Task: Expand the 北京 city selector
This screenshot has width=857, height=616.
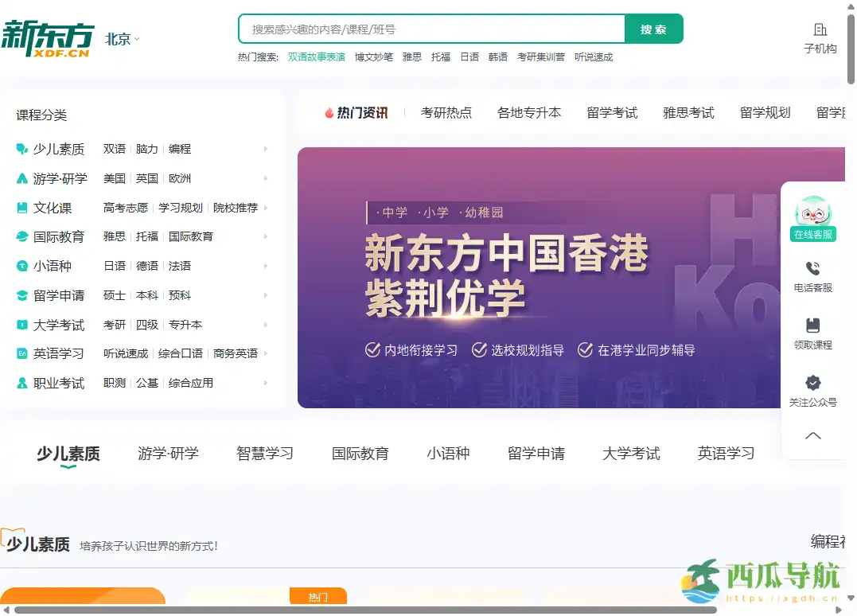Action: tap(121, 38)
